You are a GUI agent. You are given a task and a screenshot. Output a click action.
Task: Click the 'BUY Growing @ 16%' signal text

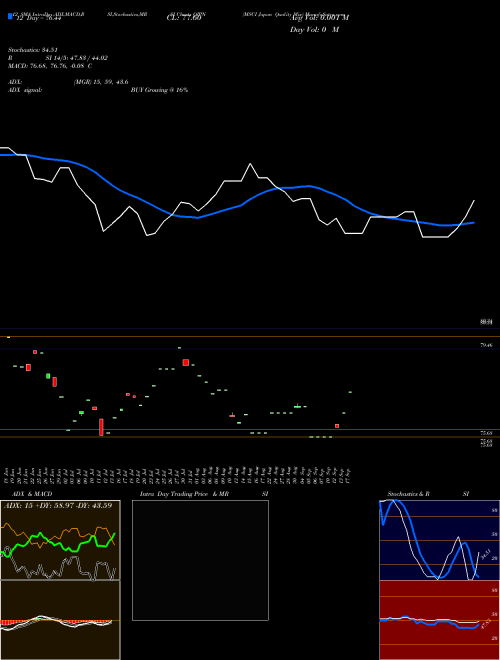tap(159, 90)
